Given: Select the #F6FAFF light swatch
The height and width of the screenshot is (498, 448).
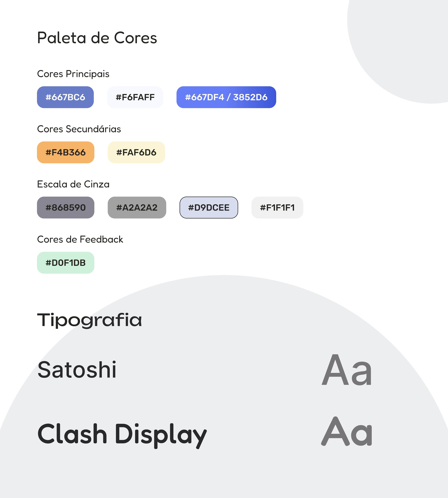Looking at the screenshot, I should pyautogui.click(x=135, y=97).
